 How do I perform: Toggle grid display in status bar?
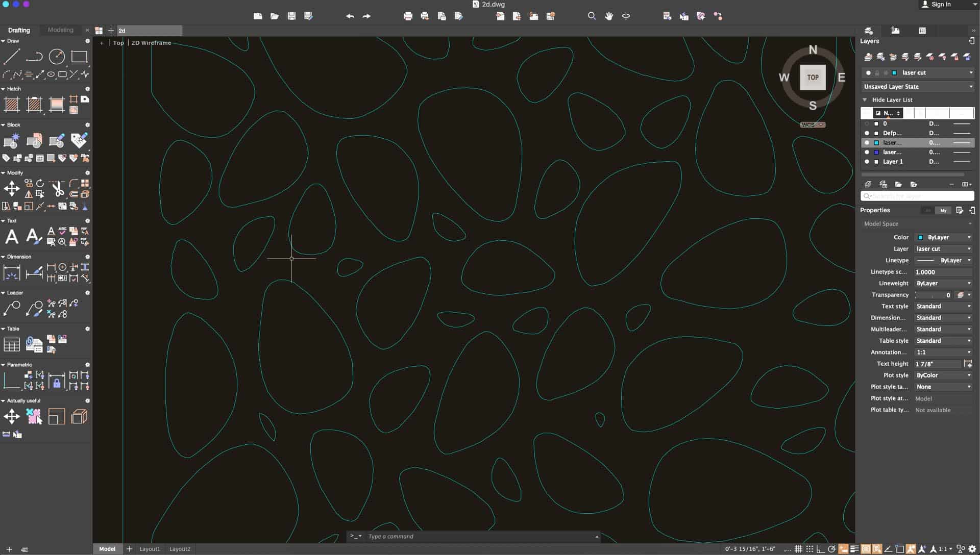click(x=798, y=549)
